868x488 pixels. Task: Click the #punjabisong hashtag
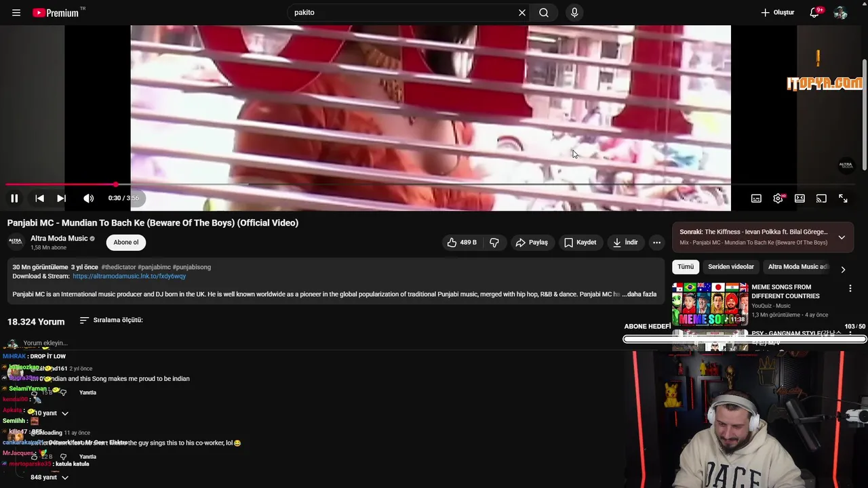point(192,267)
